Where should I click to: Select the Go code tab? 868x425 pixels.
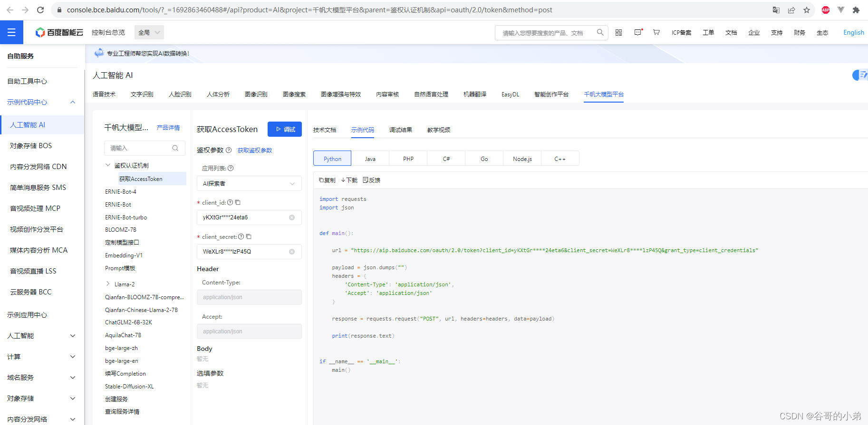(484, 159)
